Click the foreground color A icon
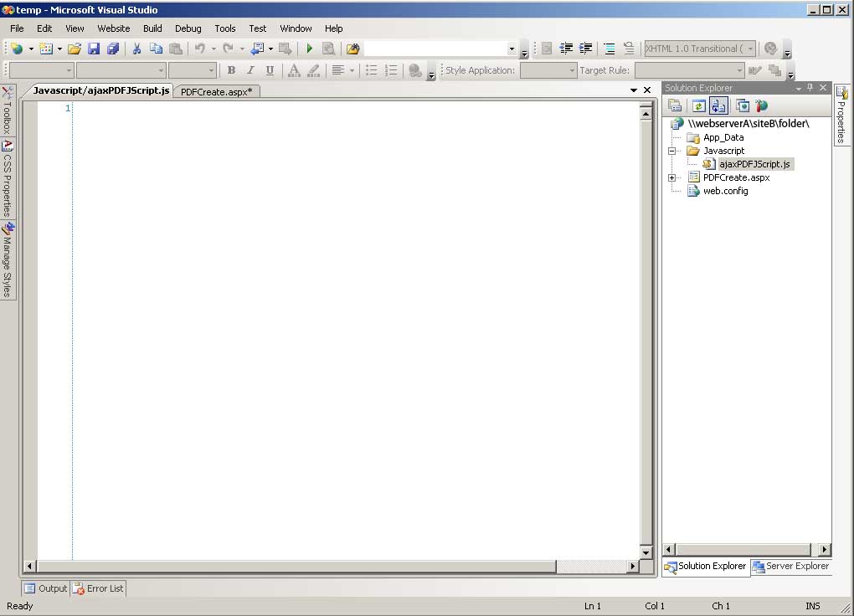Screen dimensions: 854x616 point(294,70)
